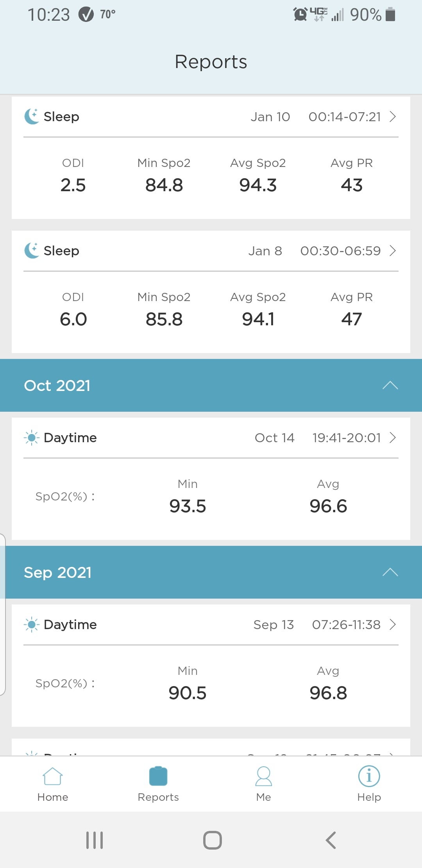The width and height of the screenshot is (422, 868).
Task: Tap the Reports clipboard icon
Action: point(158,776)
